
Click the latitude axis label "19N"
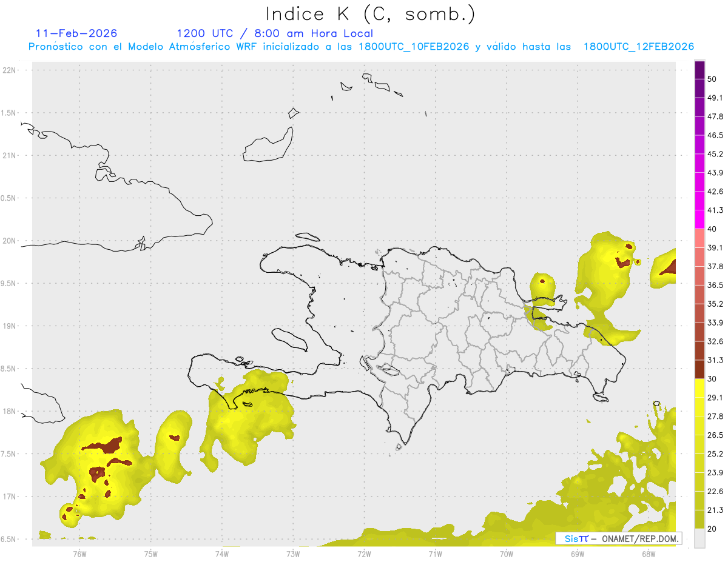tap(10, 326)
